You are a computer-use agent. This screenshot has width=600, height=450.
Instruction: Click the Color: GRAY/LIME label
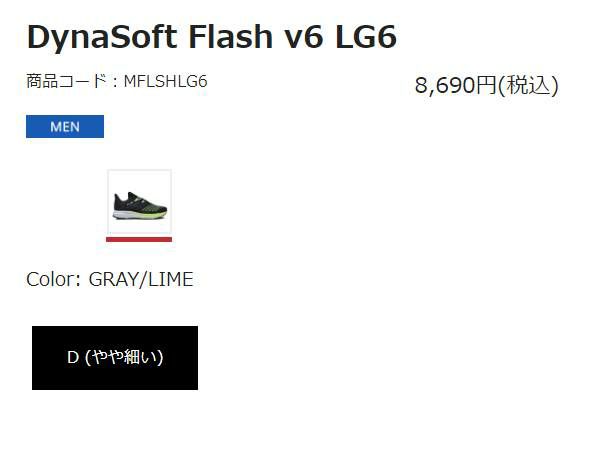coord(110,279)
